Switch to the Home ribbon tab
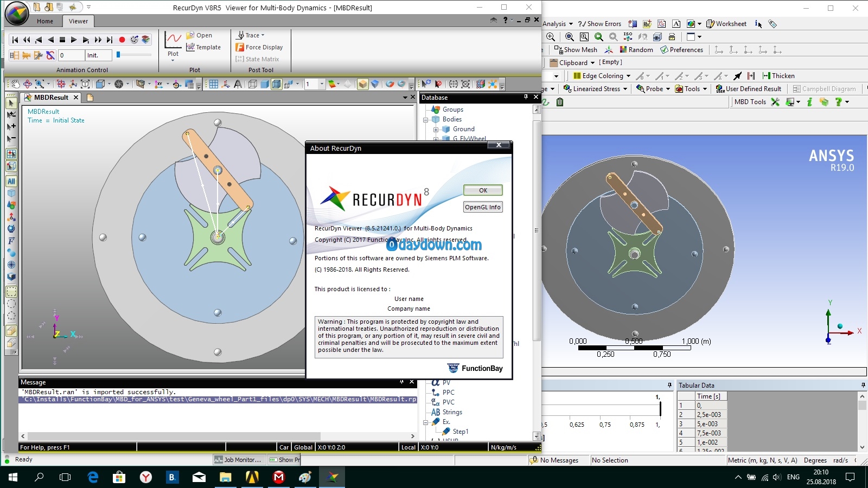Viewport: 868px width, 488px height. pyautogui.click(x=45, y=21)
